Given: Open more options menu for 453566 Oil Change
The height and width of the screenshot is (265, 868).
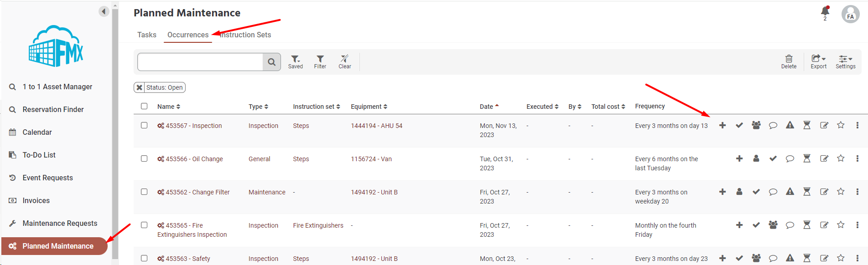Looking at the screenshot, I should (858, 158).
